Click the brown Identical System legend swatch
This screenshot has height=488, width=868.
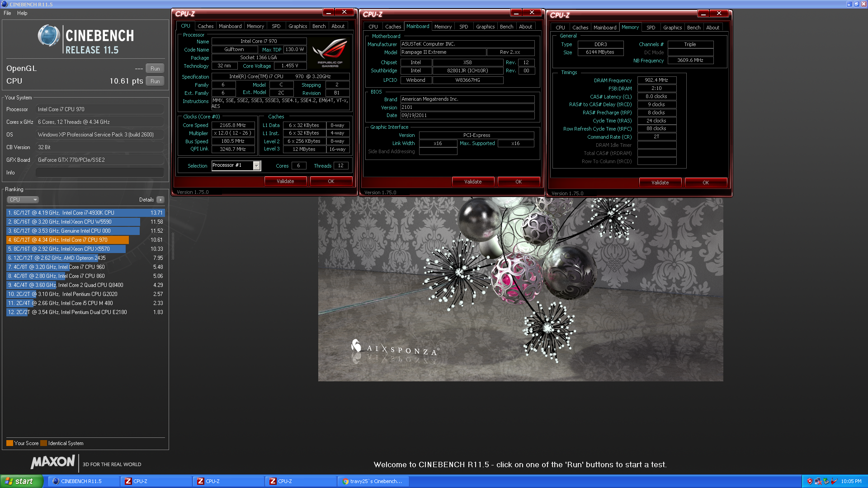pos(44,443)
